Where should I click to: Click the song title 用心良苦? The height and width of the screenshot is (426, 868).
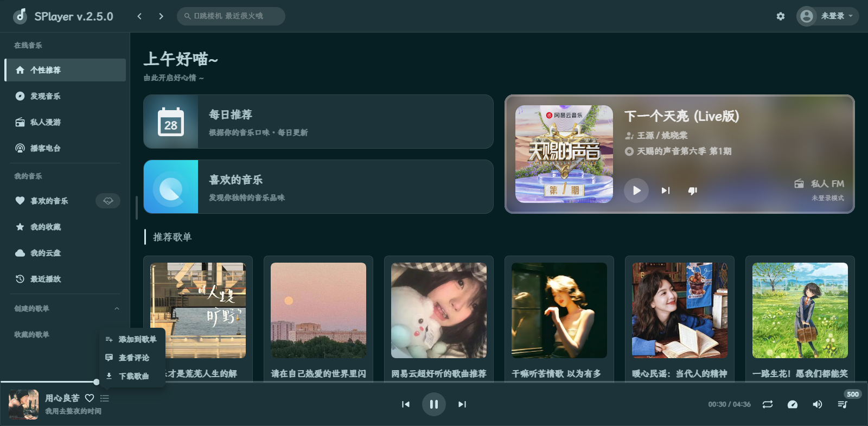pos(62,398)
